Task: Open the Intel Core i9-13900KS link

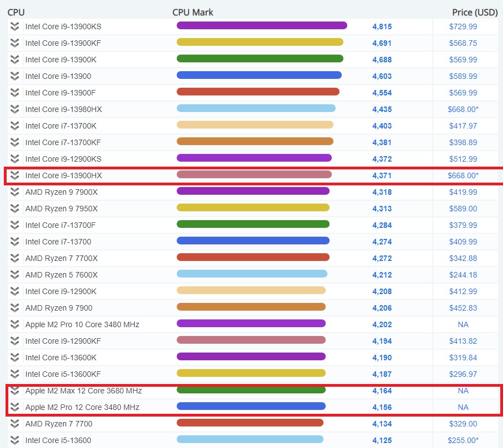Action: point(63,26)
